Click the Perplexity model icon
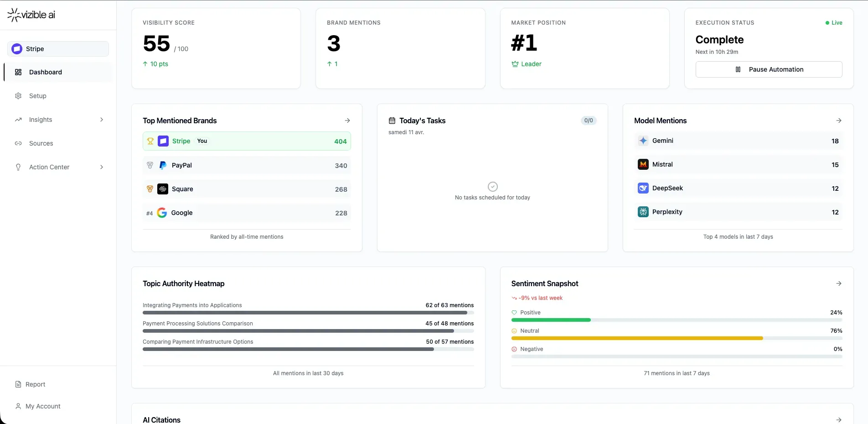 point(643,212)
